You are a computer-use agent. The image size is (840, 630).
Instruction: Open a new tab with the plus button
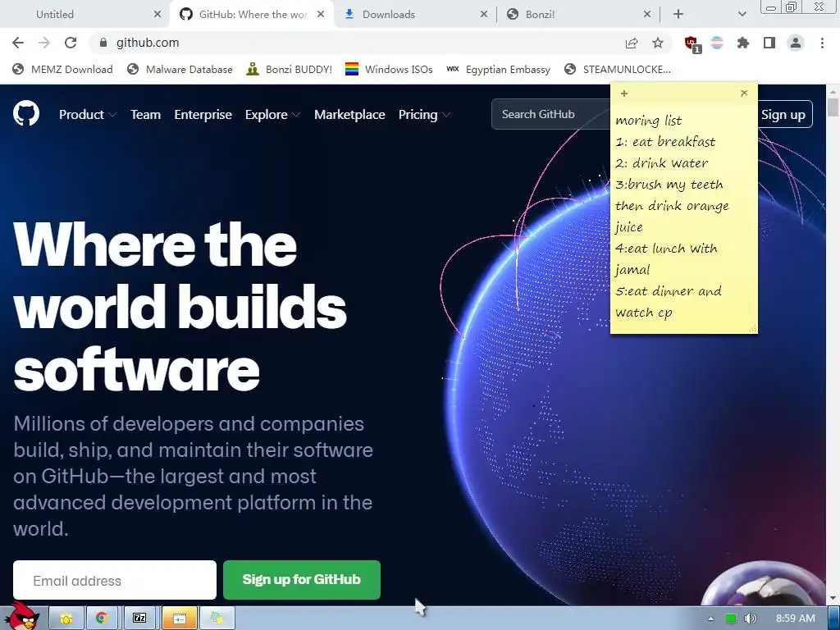pyautogui.click(x=678, y=15)
